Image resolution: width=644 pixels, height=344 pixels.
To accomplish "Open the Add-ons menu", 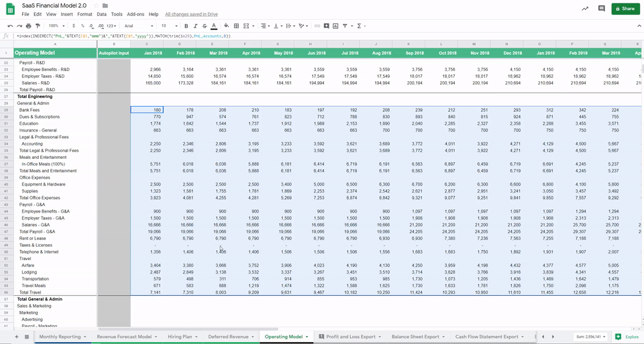I will tap(135, 14).
